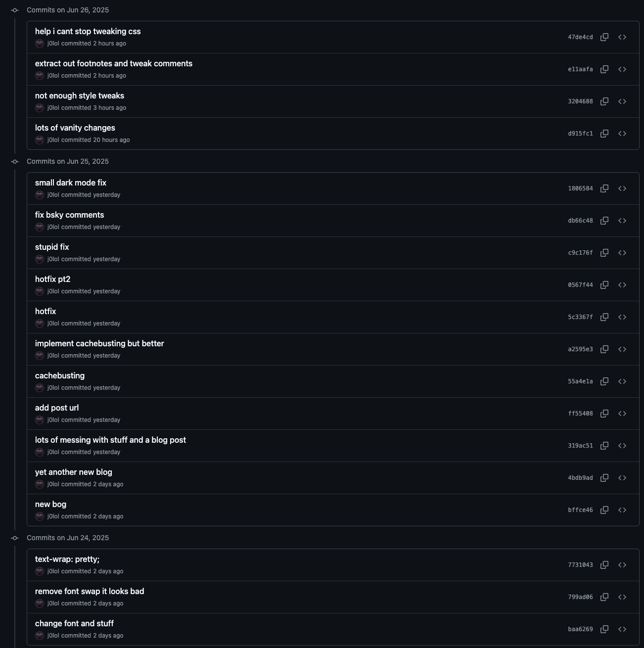Open the 'small dark mode fix' commit

click(x=71, y=183)
